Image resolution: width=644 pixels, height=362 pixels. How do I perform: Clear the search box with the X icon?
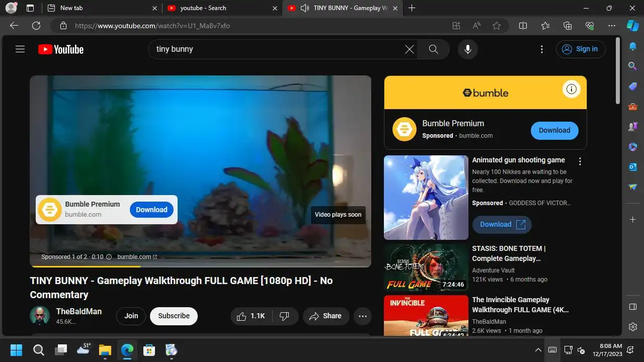(x=410, y=49)
